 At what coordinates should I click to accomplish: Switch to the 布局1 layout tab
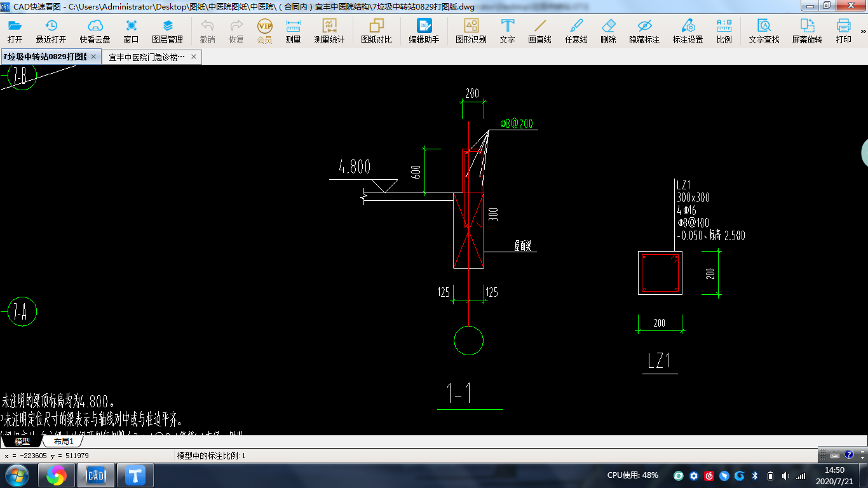pyautogui.click(x=63, y=441)
